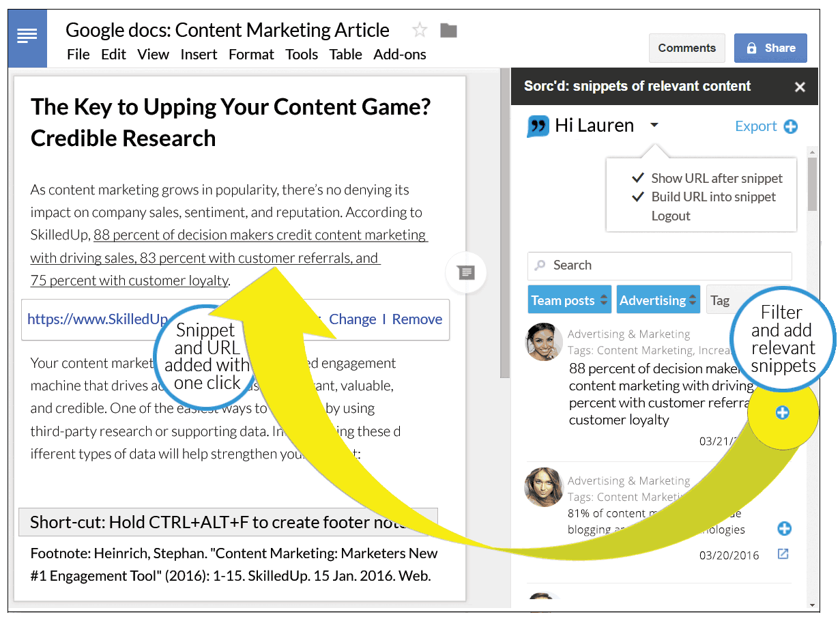The image size is (840, 621).
Task: Click the Sorc'd quote logo icon
Action: (538, 126)
